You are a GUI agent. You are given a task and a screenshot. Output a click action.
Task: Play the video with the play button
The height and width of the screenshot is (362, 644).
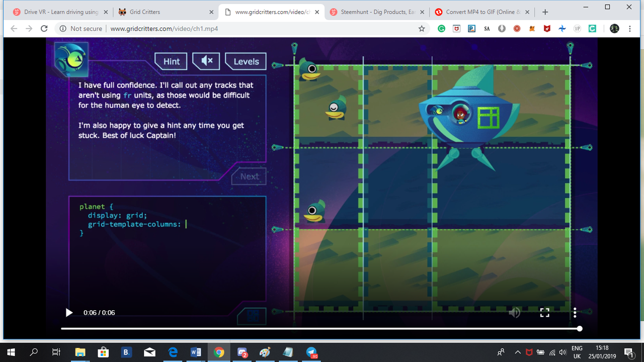point(69,313)
